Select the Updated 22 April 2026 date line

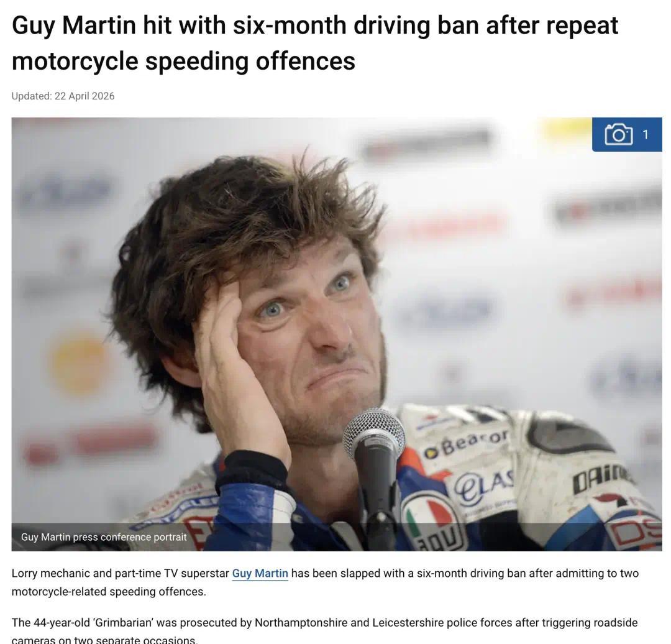point(63,96)
